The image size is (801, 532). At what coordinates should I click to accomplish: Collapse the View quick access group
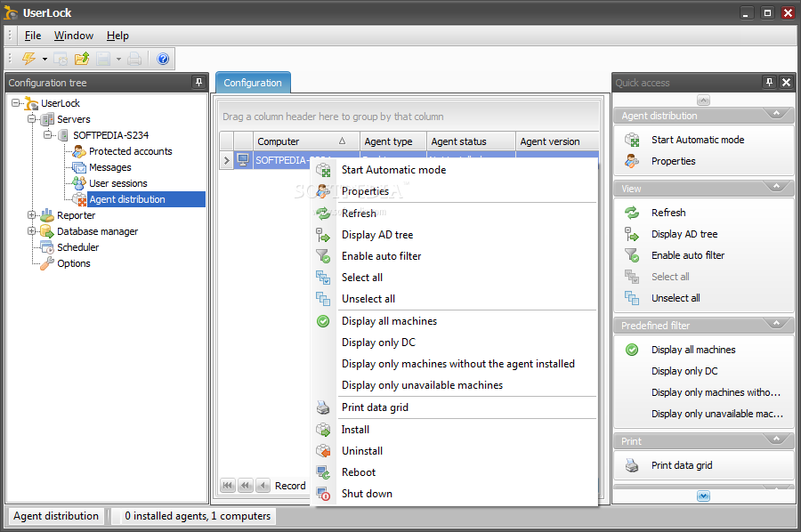click(x=776, y=186)
